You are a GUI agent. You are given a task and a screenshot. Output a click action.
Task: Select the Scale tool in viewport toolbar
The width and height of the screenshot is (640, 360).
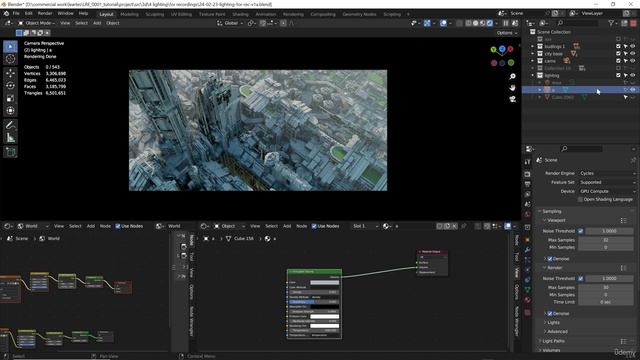coord(10,98)
